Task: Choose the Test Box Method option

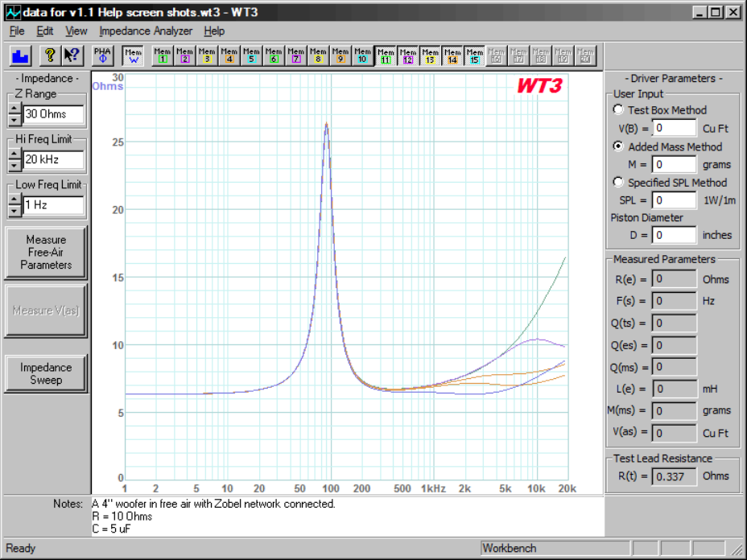Action: coord(618,110)
